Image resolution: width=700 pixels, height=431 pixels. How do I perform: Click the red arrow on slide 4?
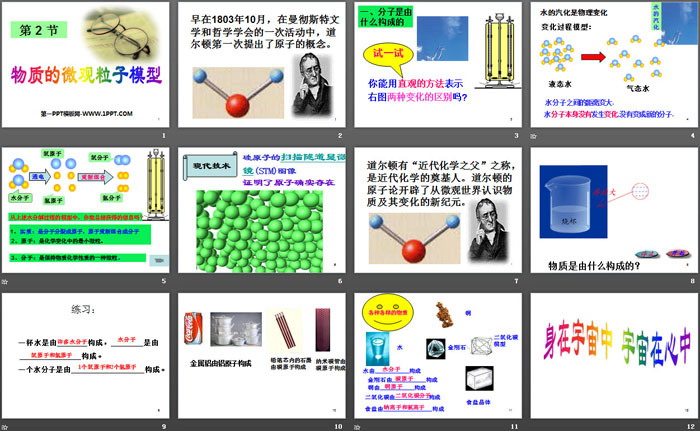click(x=593, y=57)
